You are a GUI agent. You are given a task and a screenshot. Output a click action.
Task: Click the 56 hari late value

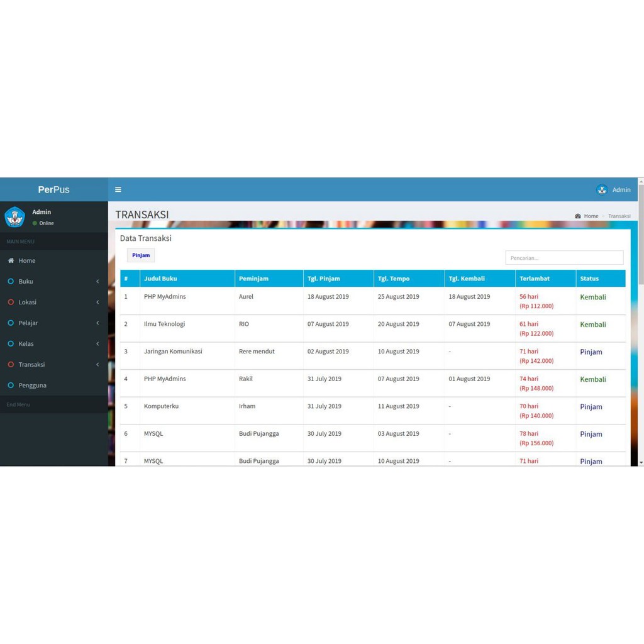[x=528, y=297]
